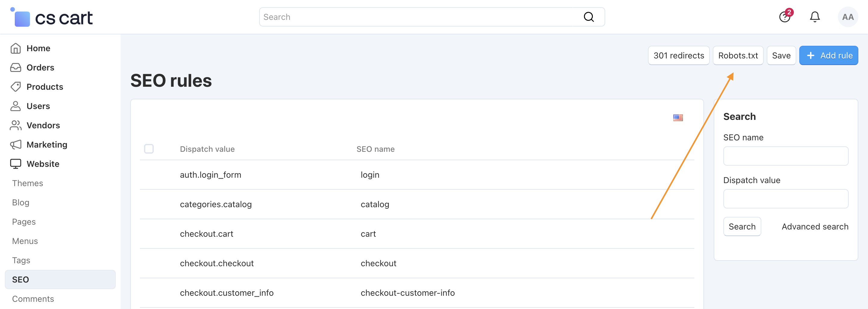The height and width of the screenshot is (309, 868).
Task: Click the Save button
Action: click(781, 55)
